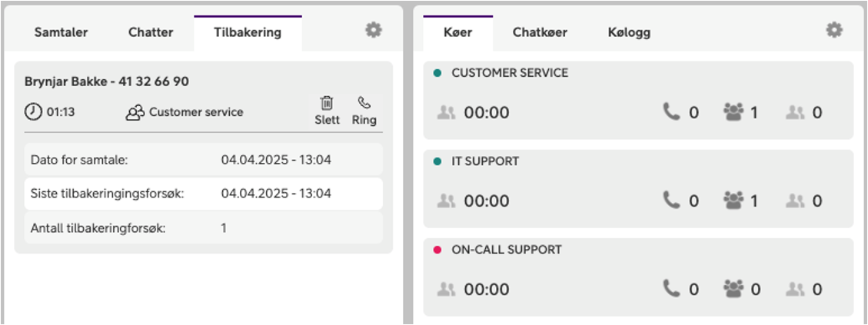Click the red ON-CALL SUPPORT status dot
Viewport: 868px width, 325px height.
click(437, 250)
